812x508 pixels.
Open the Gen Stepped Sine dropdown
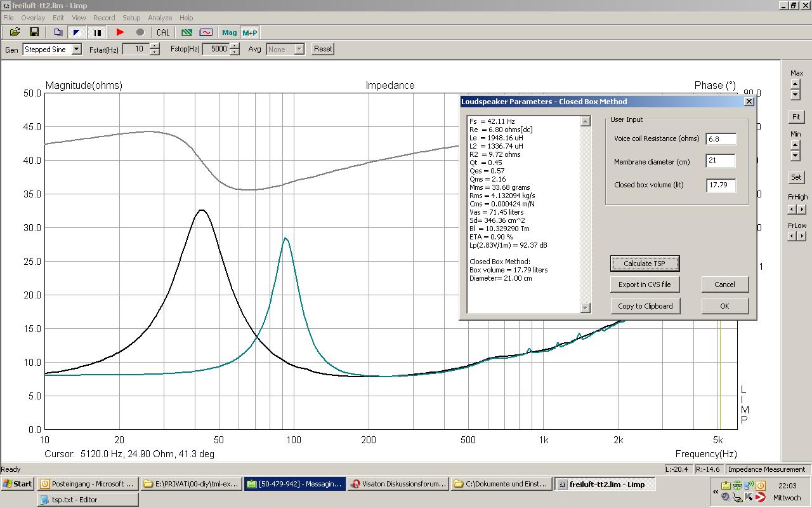click(x=76, y=49)
